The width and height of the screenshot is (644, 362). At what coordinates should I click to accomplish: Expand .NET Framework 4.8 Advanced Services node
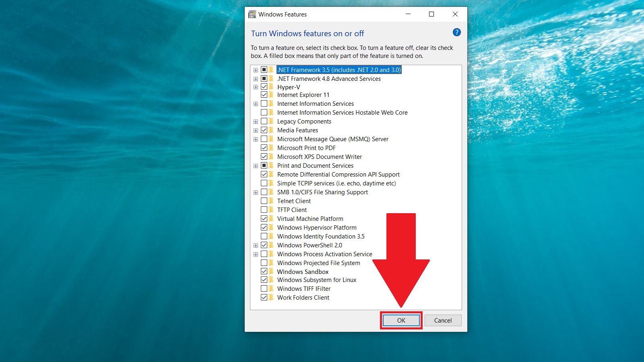[x=256, y=79]
